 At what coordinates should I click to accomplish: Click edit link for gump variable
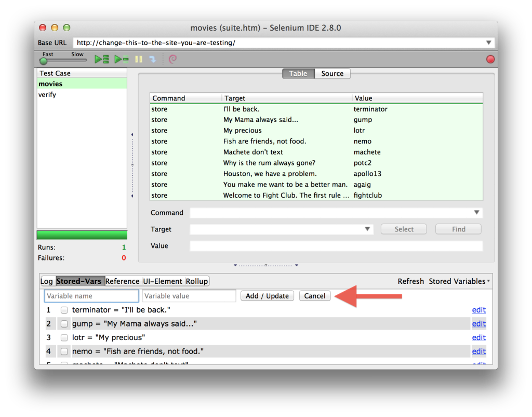pos(478,323)
